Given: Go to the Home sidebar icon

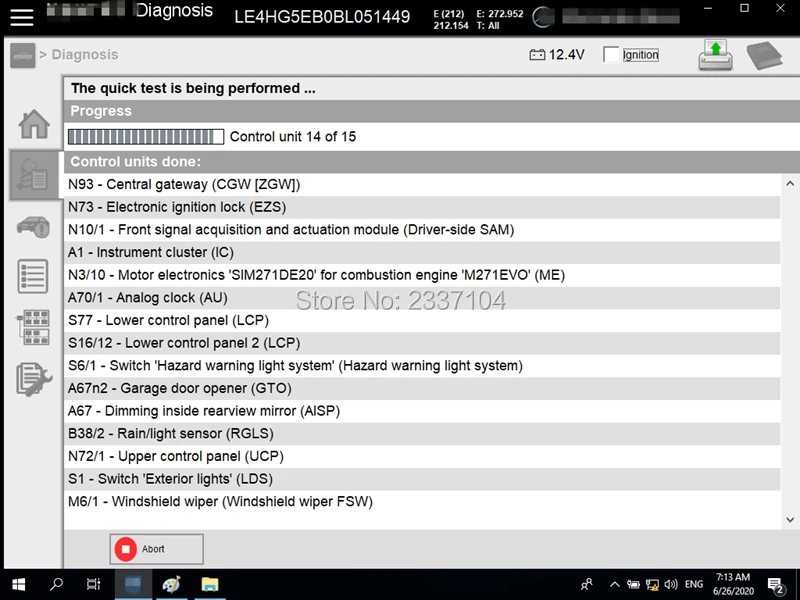Looking at the screenshot, I should click(x=34, y=124).
